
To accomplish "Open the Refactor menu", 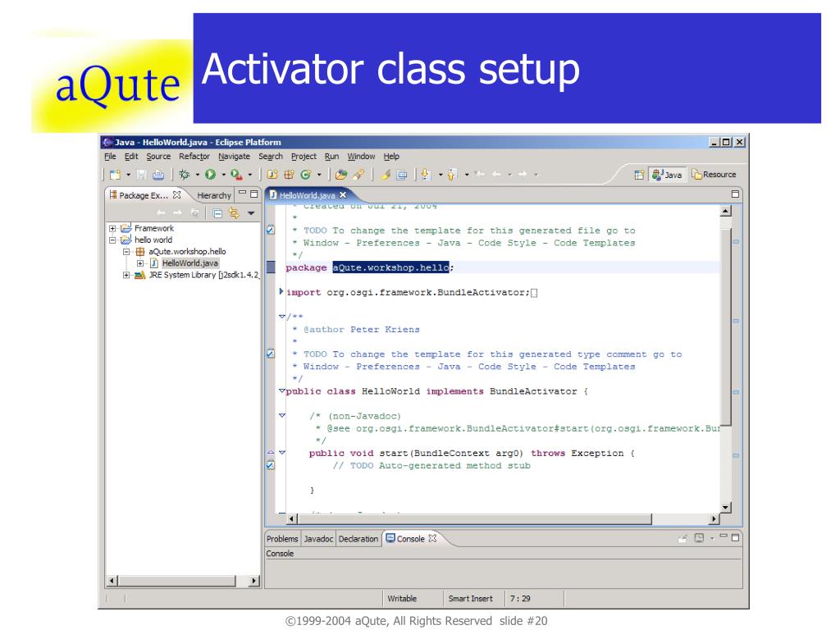I will 194,157.
